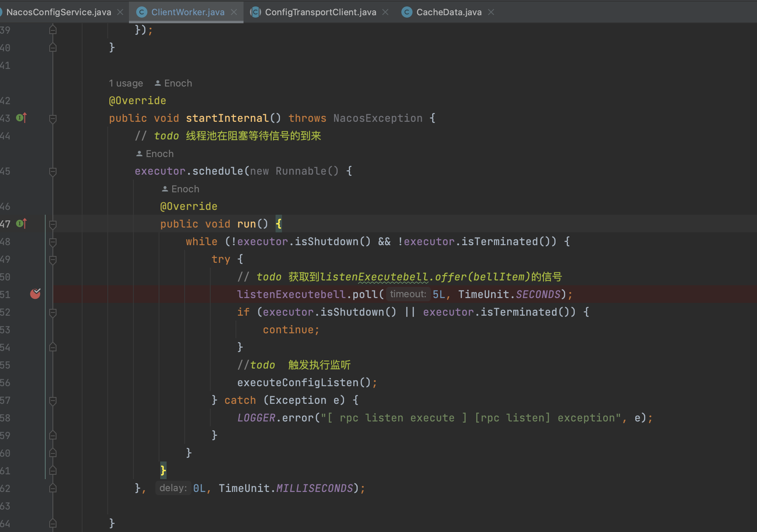Click the class icon on CacheData.java tab
The image size is (757, 532).
click(407, 12)
